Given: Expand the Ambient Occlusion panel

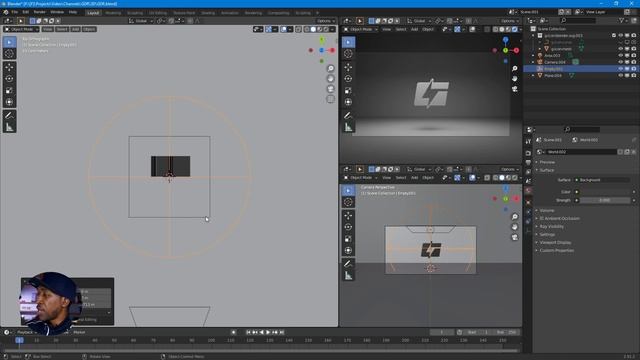Looking at the screenshot, I should tap(559, 218).
